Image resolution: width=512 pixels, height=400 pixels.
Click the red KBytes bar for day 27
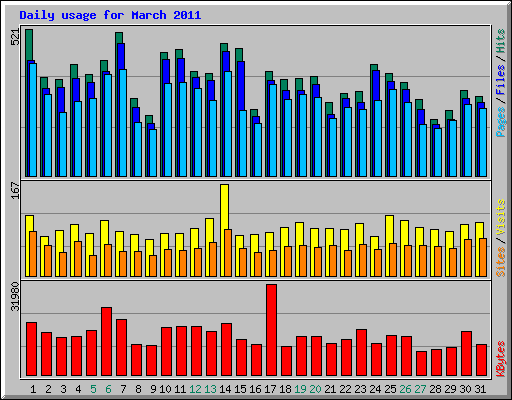pos(421,364)
